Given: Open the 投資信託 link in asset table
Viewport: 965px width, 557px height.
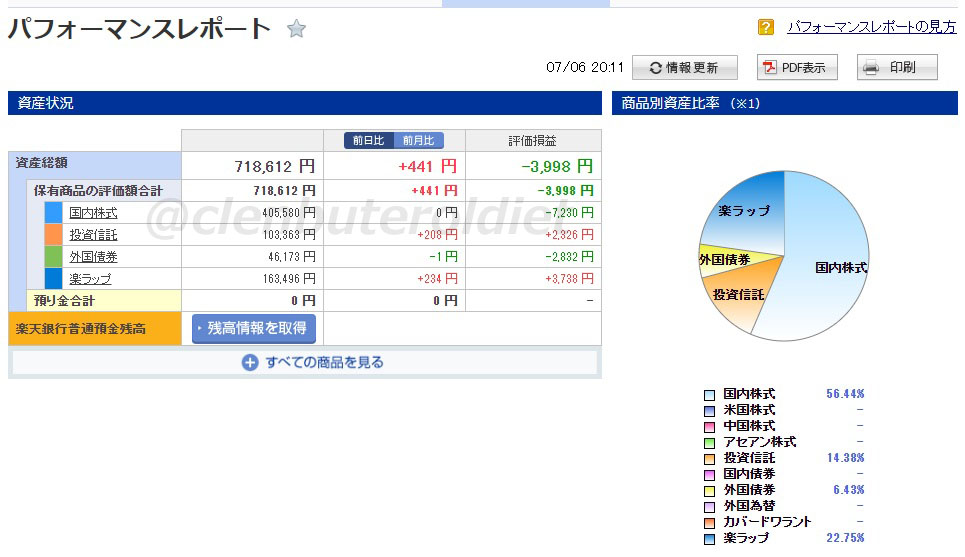Looking at the screenshot, I should tap(93, 235).
